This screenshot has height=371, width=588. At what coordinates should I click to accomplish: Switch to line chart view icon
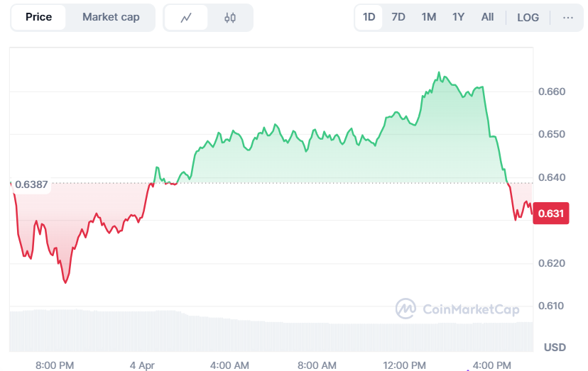tap(186, 18)
